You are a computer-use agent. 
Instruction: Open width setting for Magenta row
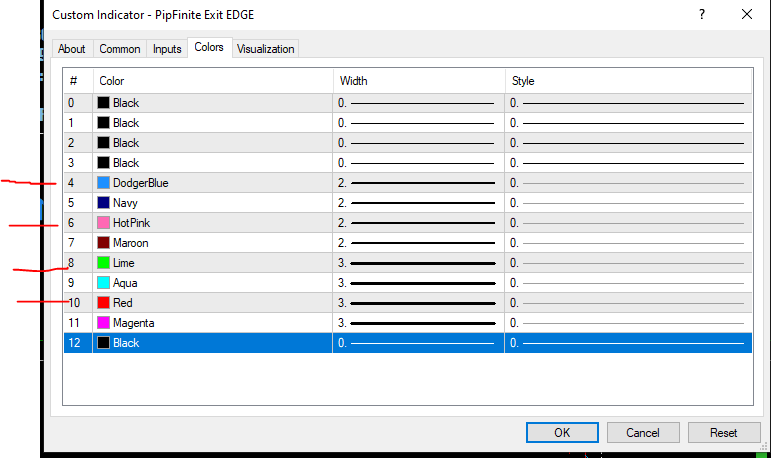tap(418, 323)
